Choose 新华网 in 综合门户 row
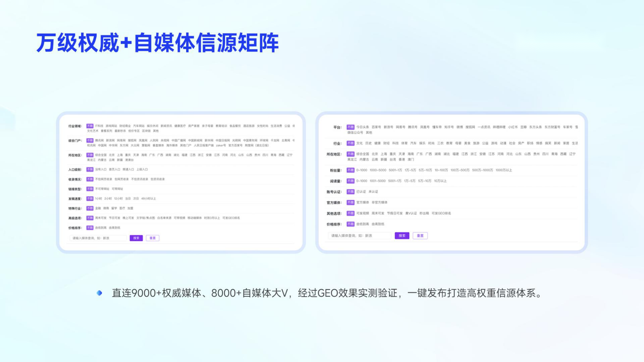 [209, 140]
